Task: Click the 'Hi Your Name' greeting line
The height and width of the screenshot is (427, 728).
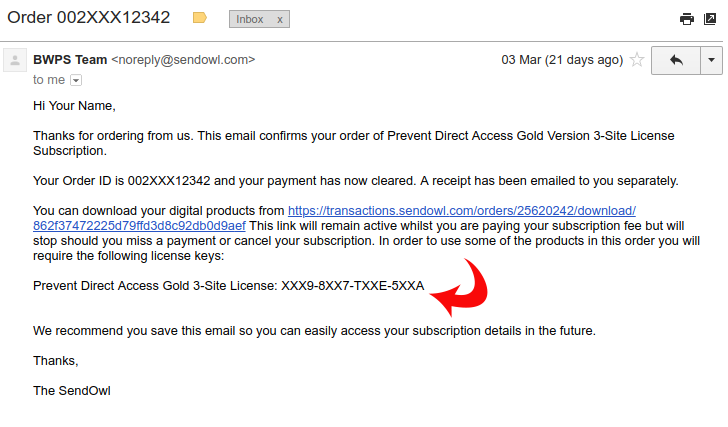Action: pos(74,106)
